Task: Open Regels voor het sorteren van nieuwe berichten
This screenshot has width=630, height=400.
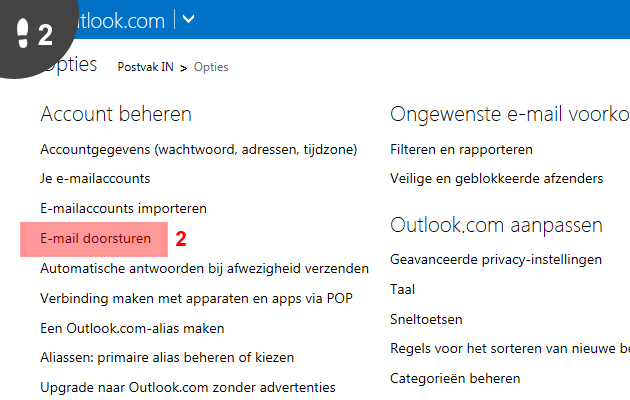Action: (510, 349)
